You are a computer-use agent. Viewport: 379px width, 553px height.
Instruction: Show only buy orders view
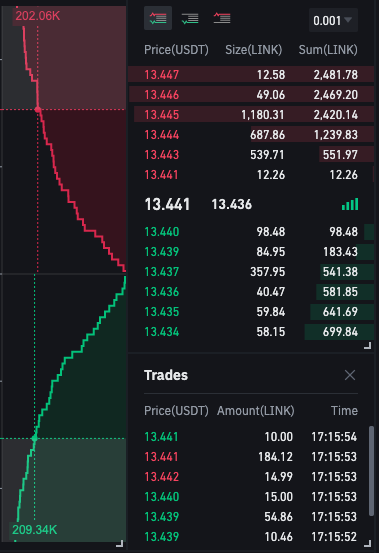[190, 18]
